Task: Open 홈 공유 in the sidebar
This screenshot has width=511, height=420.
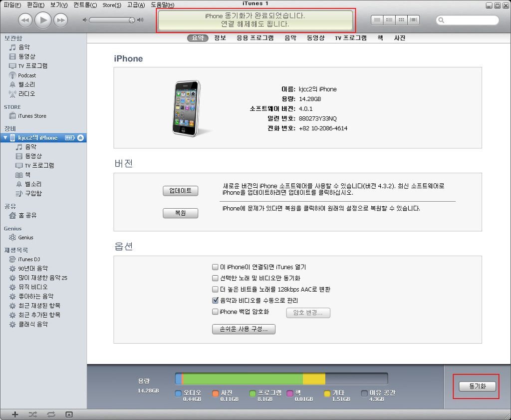Action: click(27, 216)
